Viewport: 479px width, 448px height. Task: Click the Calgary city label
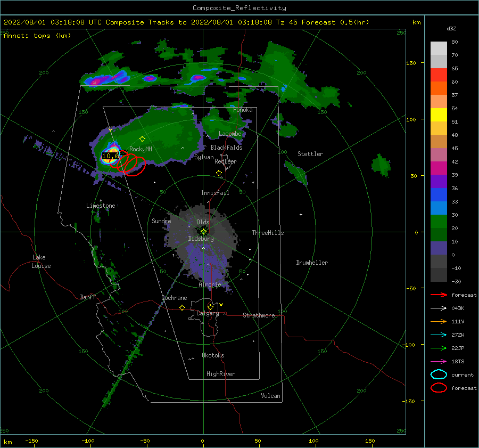point(208,313)
